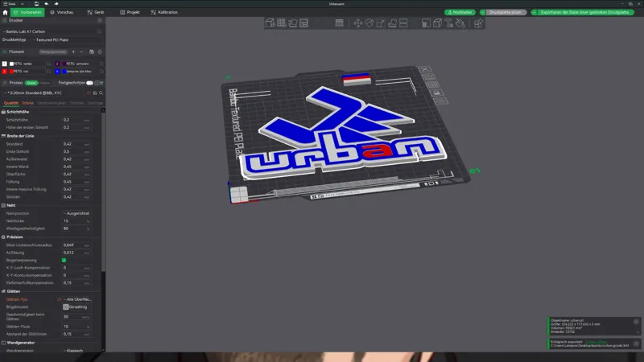Image resolution: width=644 pixels, height=362 pixels.
Task: Click the Glätten-Fluss value field
Action: click(x=76, y=327)
